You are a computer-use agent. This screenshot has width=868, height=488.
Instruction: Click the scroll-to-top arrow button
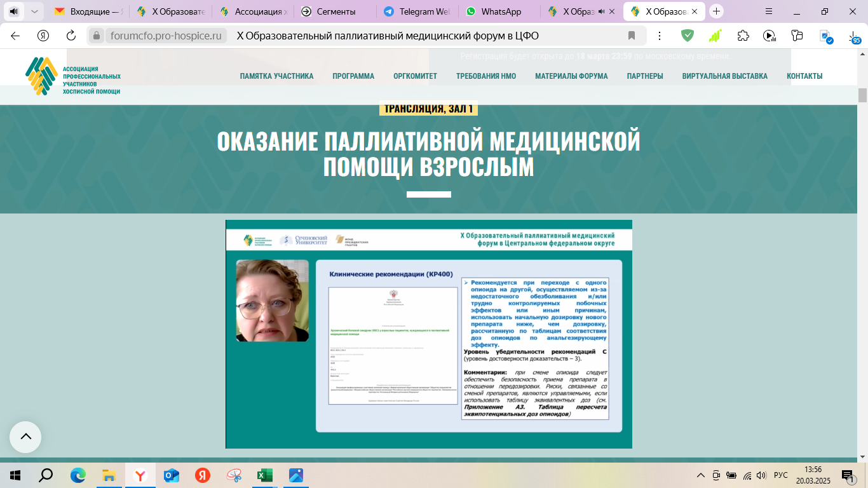25,437
